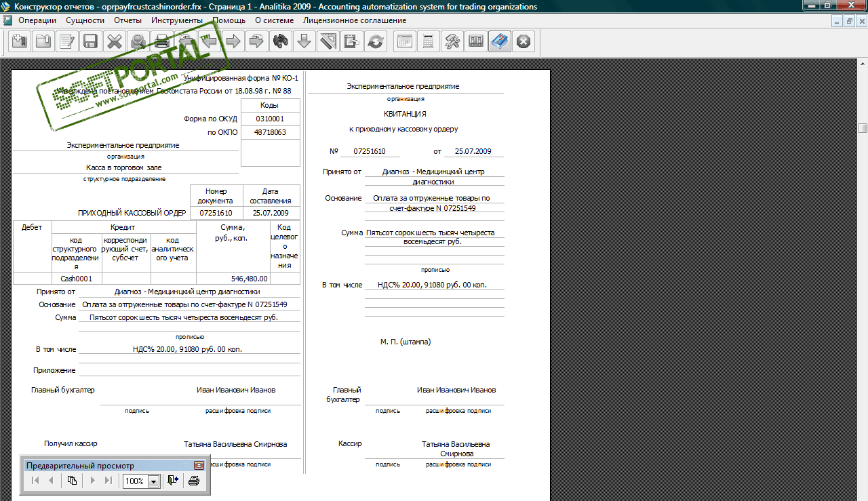Click the open folder toolbar icon

pos(43,41)
